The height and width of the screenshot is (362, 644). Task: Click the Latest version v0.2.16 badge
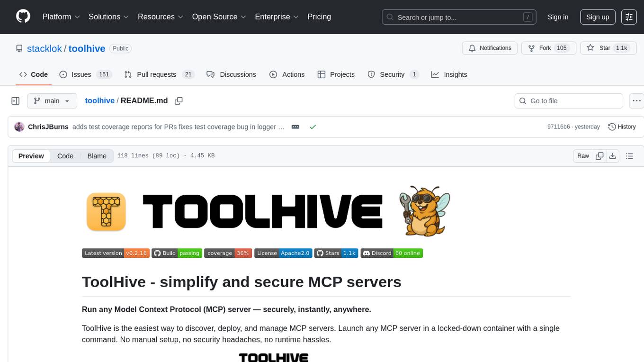pos(116,253)
